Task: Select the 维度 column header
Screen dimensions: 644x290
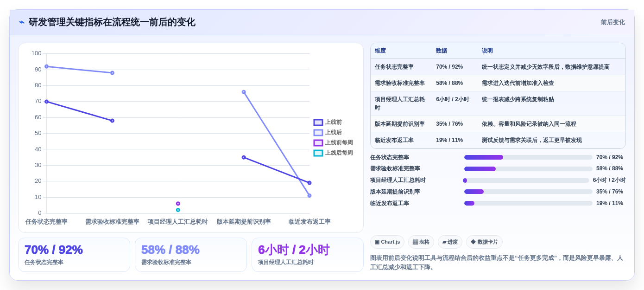Action: tap(380, 51)
